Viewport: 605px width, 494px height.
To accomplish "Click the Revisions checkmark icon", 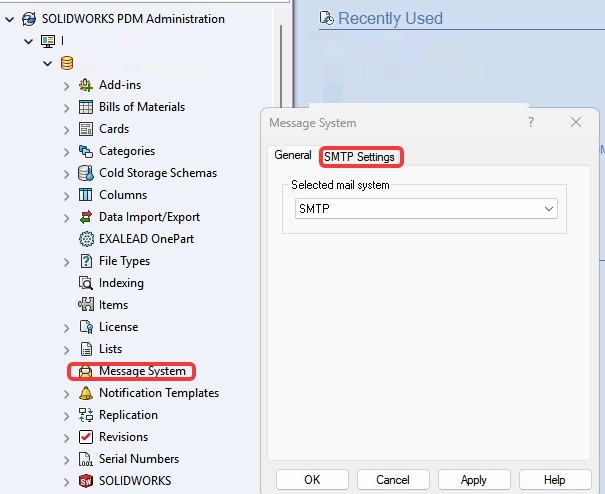I will pos(86,437).
